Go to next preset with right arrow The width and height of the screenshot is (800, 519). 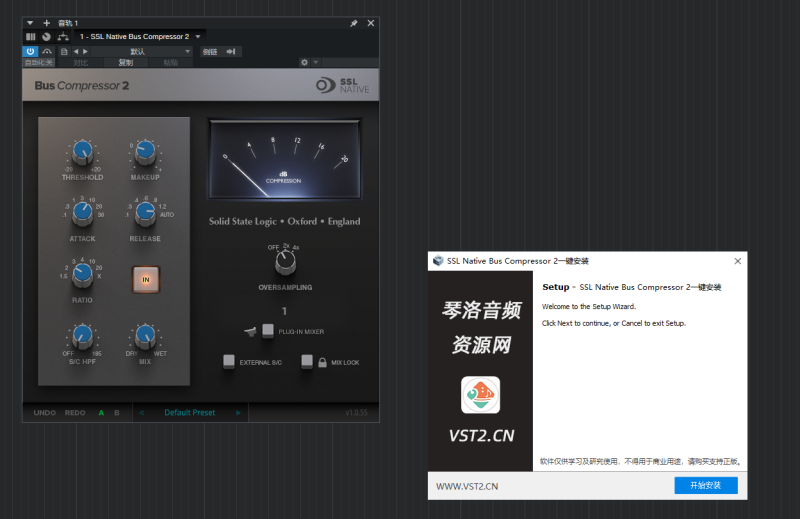tap(238, 412)
